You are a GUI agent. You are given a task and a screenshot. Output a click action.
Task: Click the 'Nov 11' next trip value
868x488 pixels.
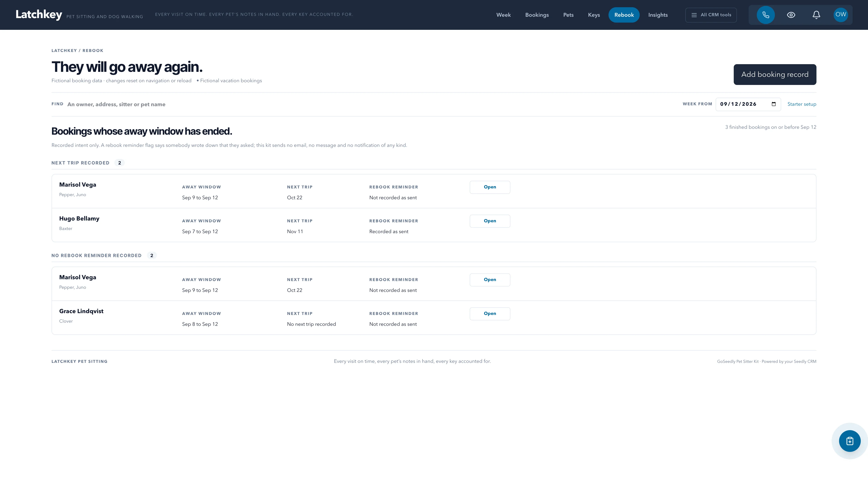(295, 231)
